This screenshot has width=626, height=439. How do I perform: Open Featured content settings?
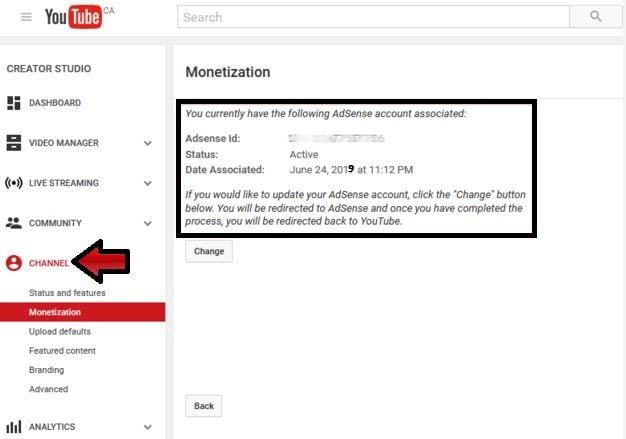62,351
